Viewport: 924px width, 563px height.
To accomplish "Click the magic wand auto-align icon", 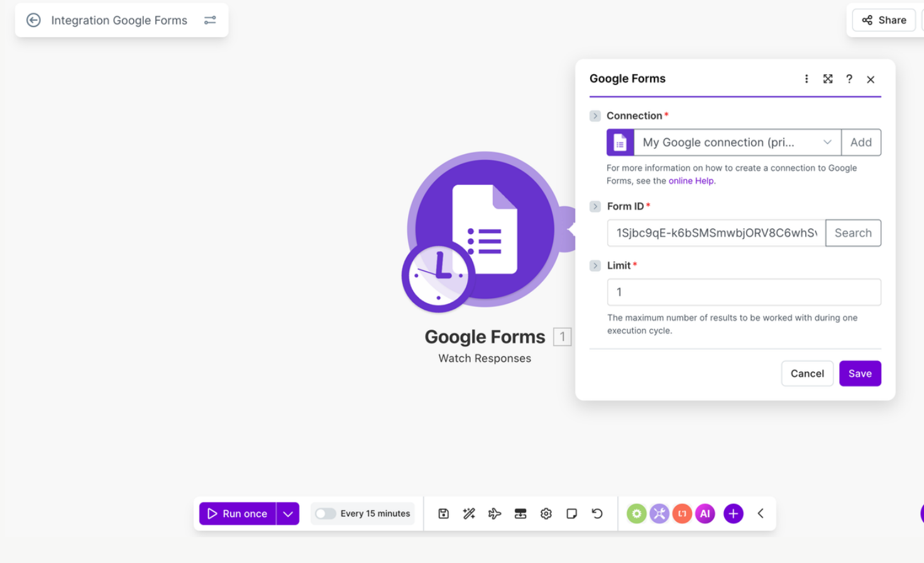I will pos(469,513).
